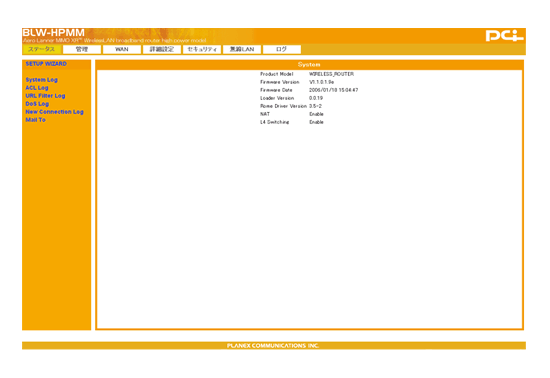Image resolution: width=550 pixels, height=378 pixels.
Task: Open the URL Filter Log
Action: [45, 96]
